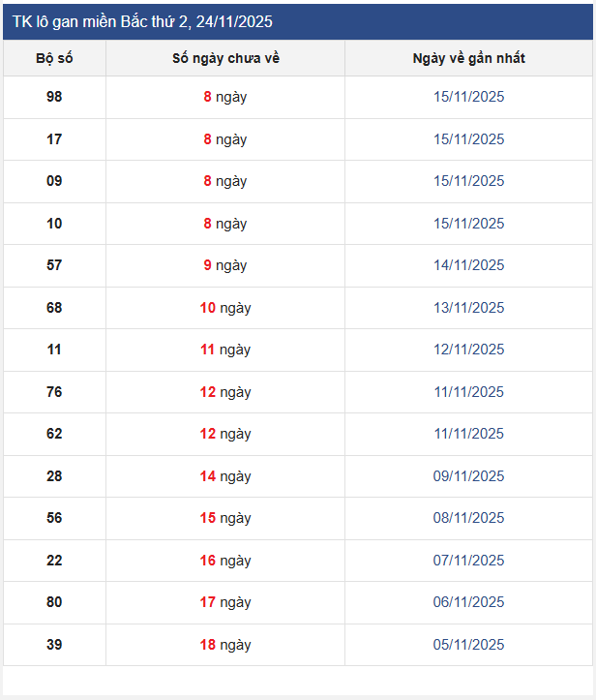Viewport: 596px width, 700px height.
Task: Select the date 06/11/2025
Action: click(468, 602)
